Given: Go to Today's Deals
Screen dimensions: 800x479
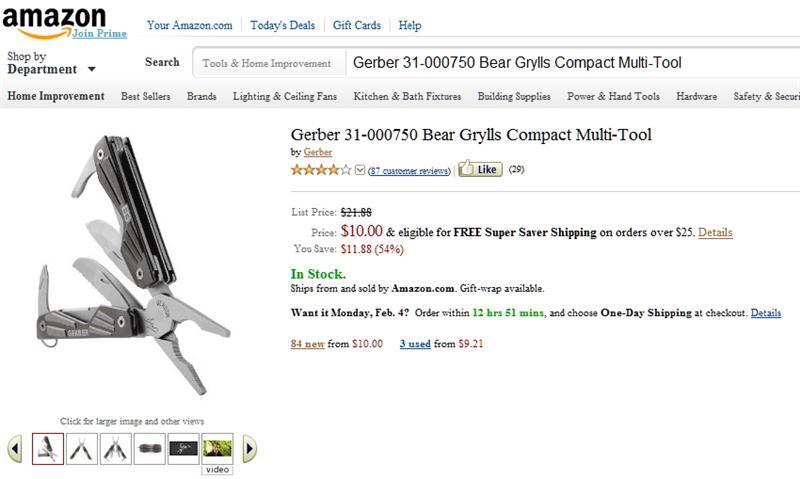Looking at the screenshot, I should [282, 26].
